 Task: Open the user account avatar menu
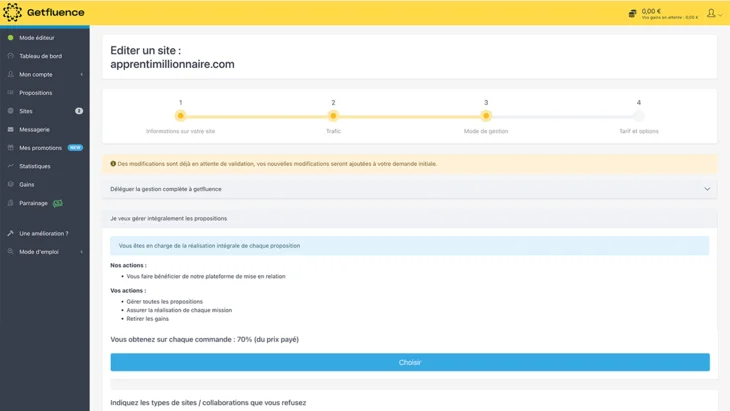coord(711,13)
